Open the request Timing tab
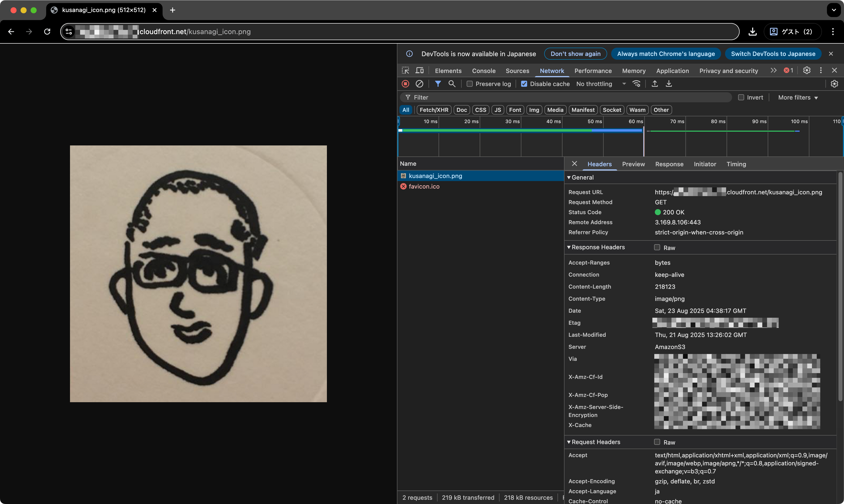This screenshot has width=844, height=504. pyautogui.click(x=736, y=164)
